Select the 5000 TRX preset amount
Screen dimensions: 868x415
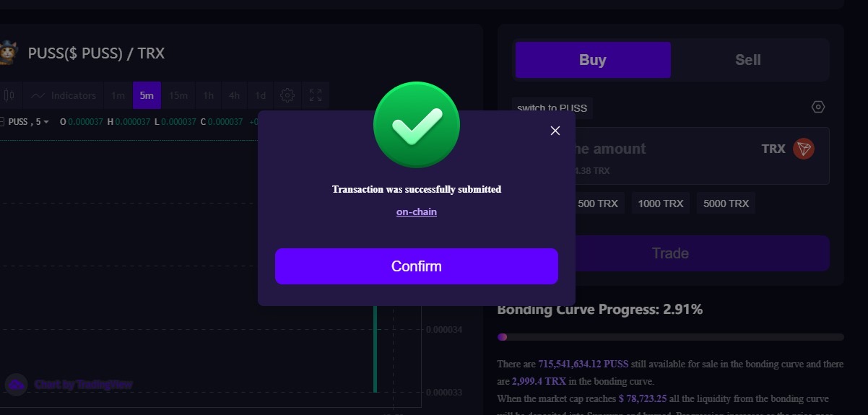tap(726, 204)
